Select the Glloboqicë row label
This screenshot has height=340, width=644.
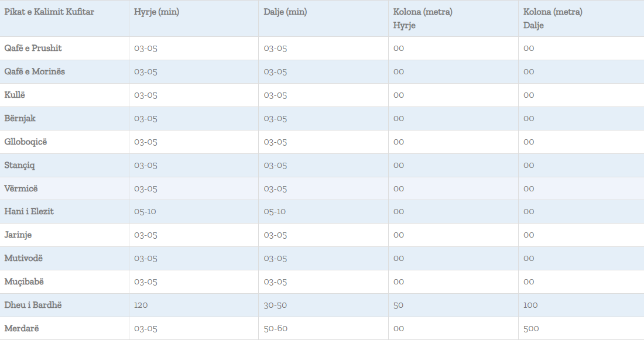(25, 142)
